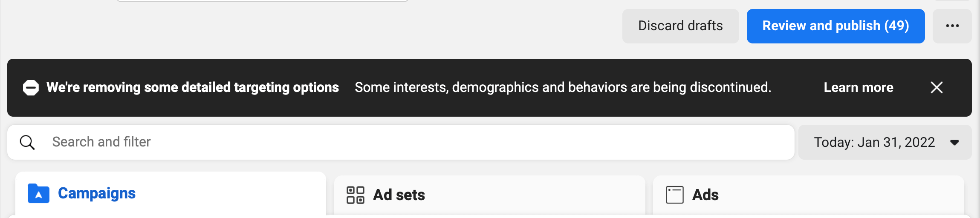Screen dimensions: 980x218
Task: Click the Ads window icon
Action: click(x=674, y=195)
